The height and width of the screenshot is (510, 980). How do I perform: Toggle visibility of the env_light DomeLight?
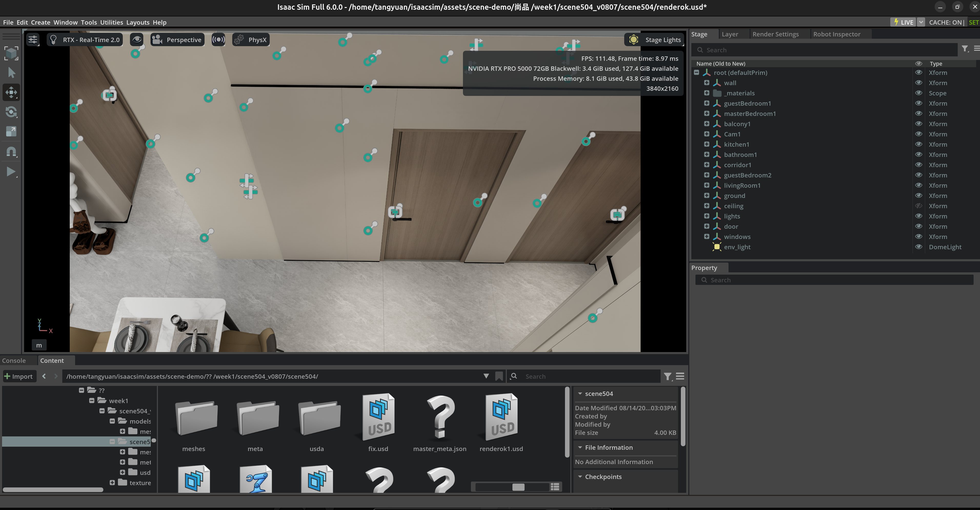pos(918,247)
